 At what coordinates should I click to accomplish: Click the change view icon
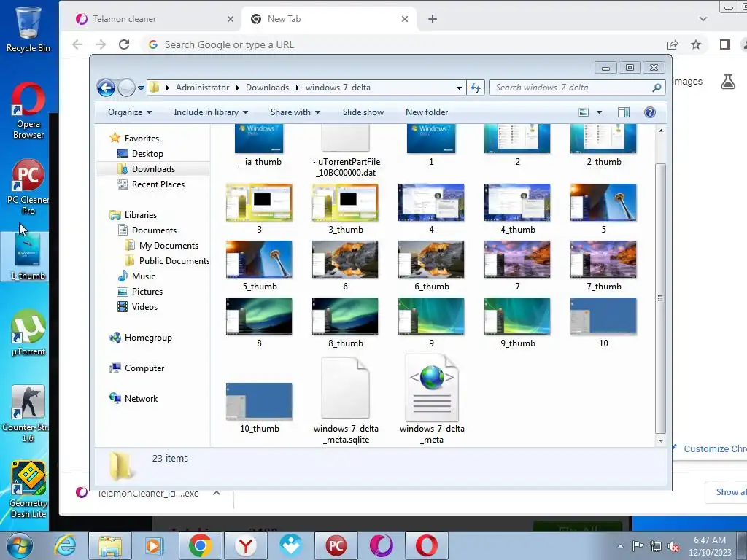(584, 112)
